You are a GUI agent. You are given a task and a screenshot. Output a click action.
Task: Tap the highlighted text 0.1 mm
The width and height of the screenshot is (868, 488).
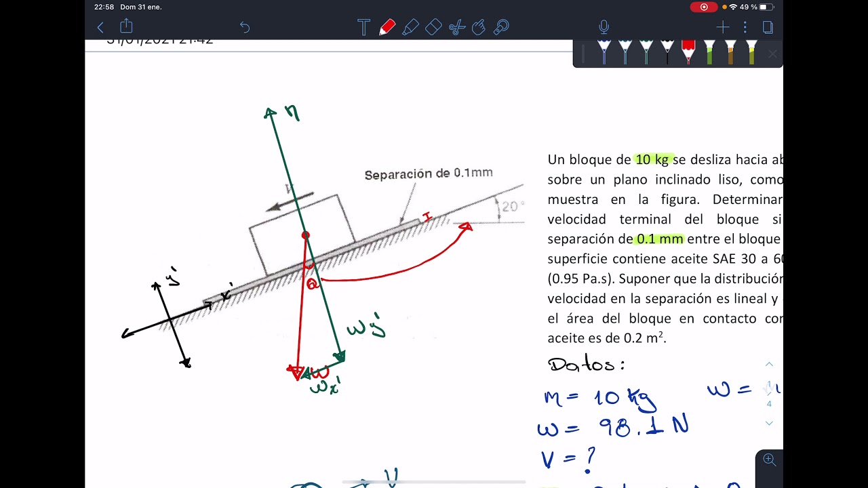pyautogui.click(x=660, y=239)
